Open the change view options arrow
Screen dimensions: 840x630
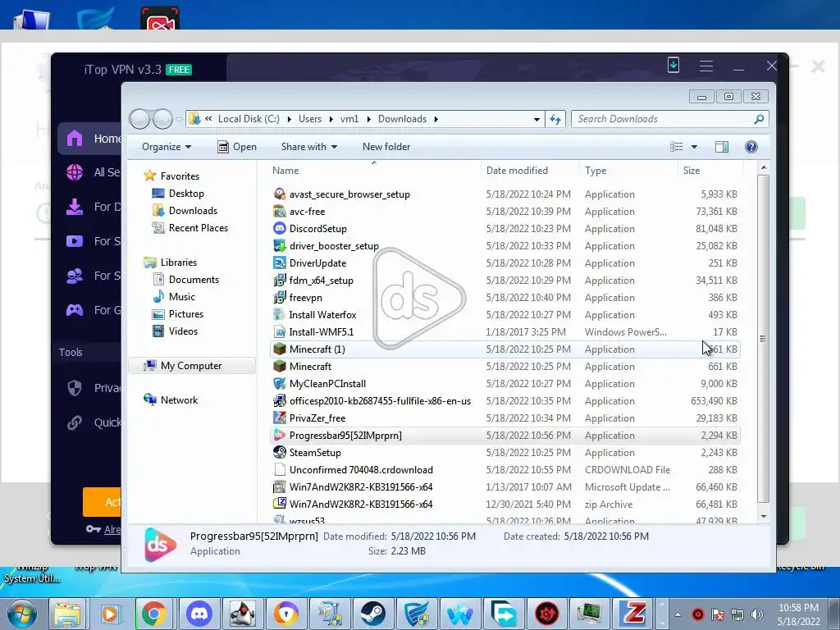click(694, 147)
